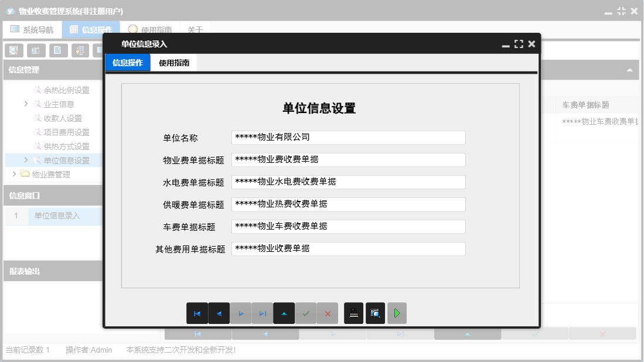Select 项目费用设置 tree item
Image resolution: width=644 pixels, height=362 pixels.
(x=67, y=132)
